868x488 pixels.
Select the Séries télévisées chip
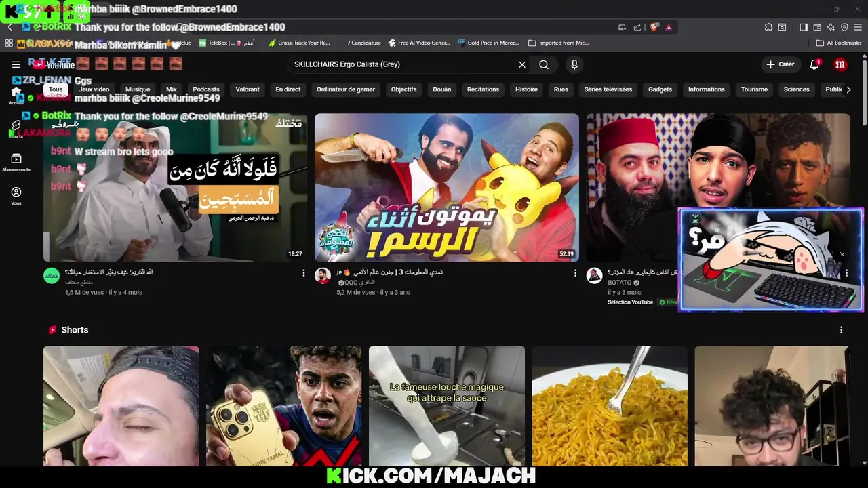tap(608, 89)
